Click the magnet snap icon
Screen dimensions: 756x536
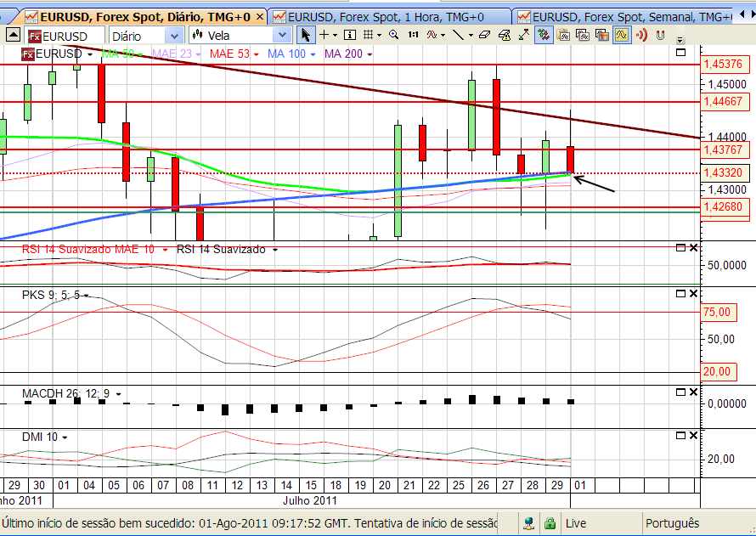659,35
